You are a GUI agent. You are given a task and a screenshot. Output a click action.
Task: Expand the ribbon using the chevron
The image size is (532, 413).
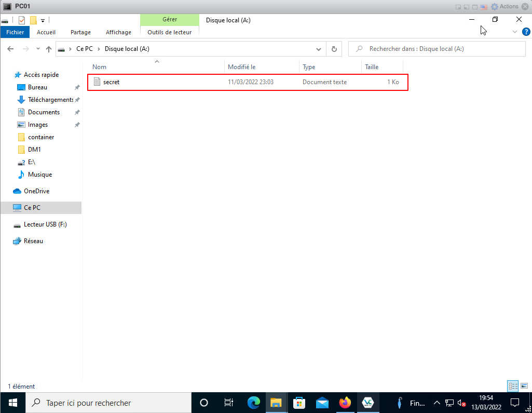point(515,32)
